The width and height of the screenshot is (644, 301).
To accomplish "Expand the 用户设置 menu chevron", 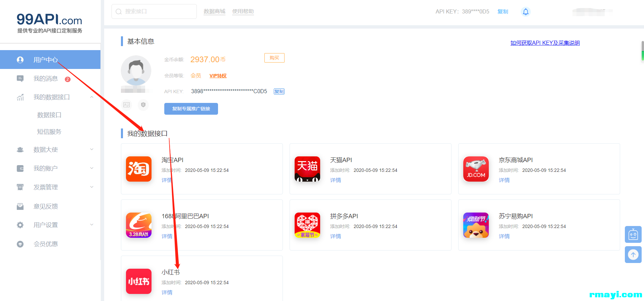I will click(x=92, y=225).
